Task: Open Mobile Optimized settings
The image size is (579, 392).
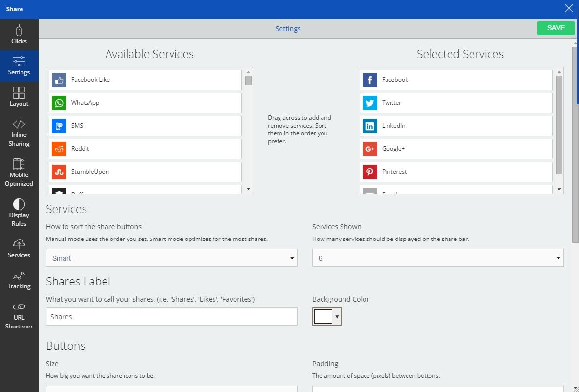Action: coord(19,172)
